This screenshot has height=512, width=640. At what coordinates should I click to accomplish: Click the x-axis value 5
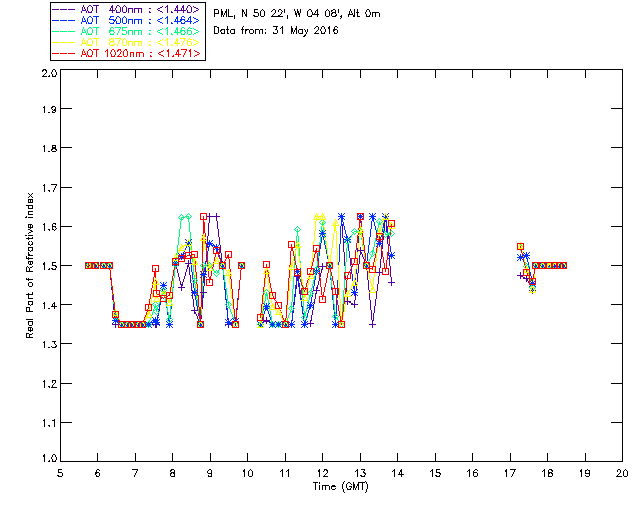60,473
